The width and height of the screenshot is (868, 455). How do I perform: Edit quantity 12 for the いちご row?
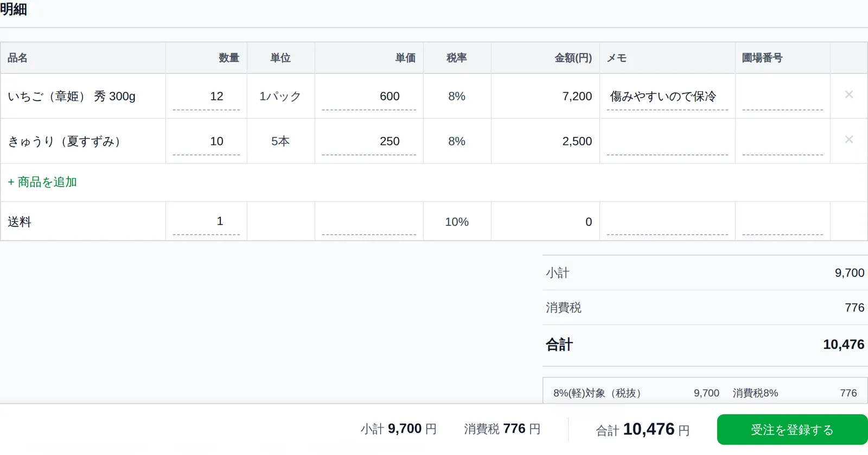tap(206, 97)
